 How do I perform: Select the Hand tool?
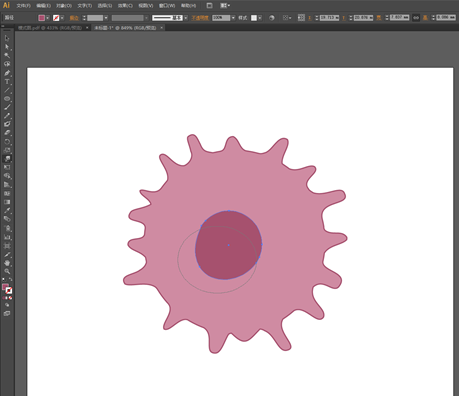pyautogui.click(x=7, y=263)
